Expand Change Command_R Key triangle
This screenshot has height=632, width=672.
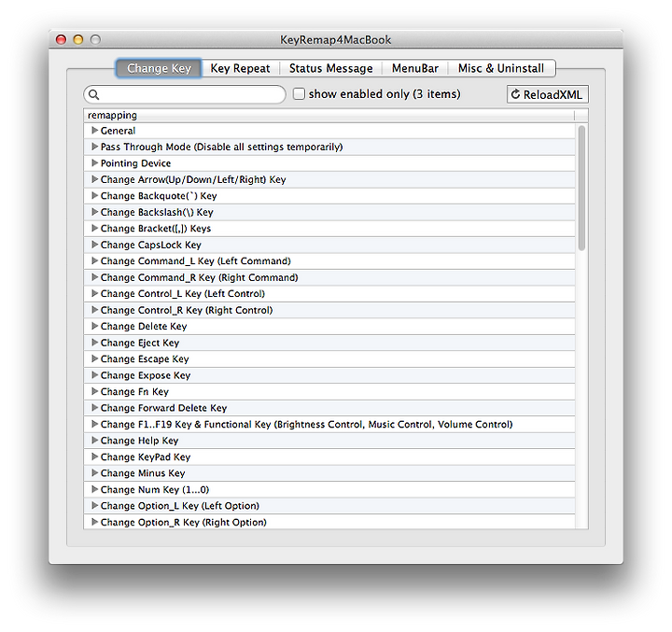(94, 276)
